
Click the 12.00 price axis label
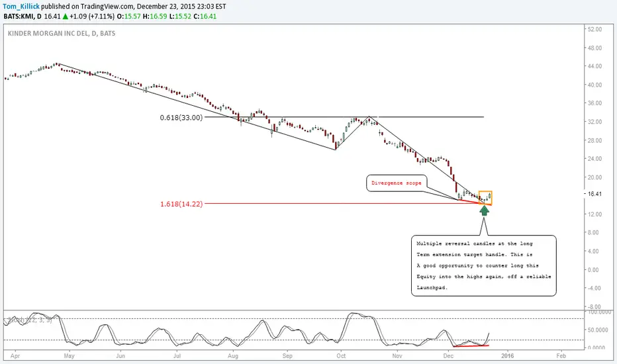pos(594,214)
